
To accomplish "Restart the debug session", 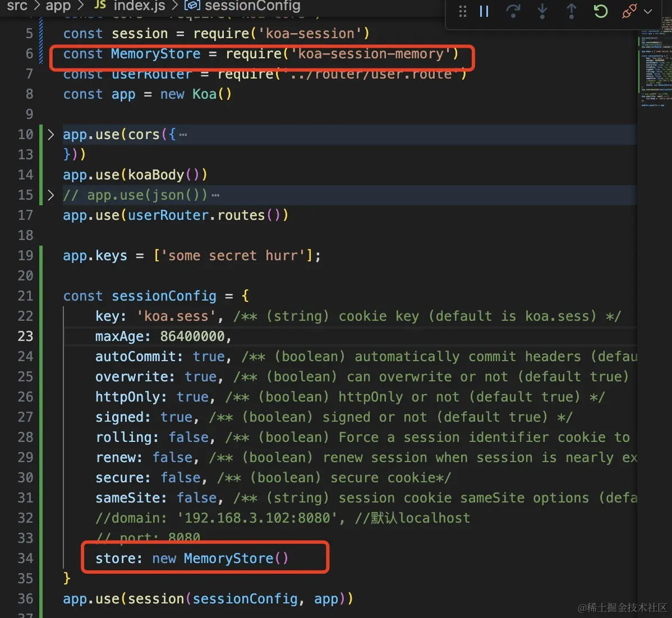I will [600, 11].
